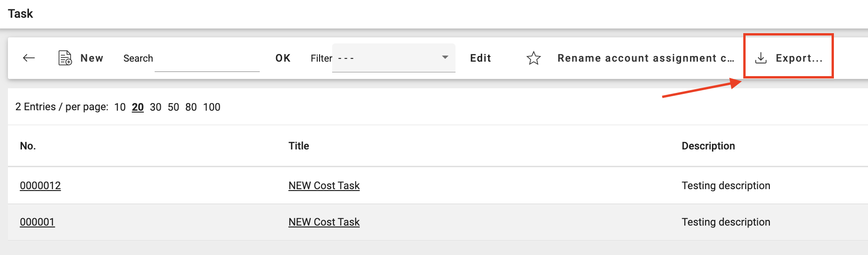Click the New button label
868x255 pixels.
(x=92, y=58)
